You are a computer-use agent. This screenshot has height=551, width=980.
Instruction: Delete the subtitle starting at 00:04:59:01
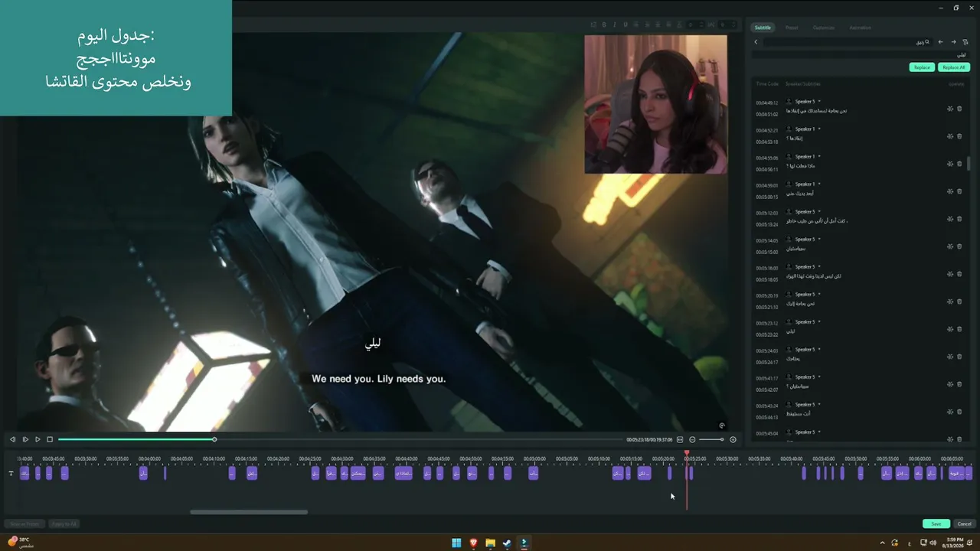pos(959,191)
